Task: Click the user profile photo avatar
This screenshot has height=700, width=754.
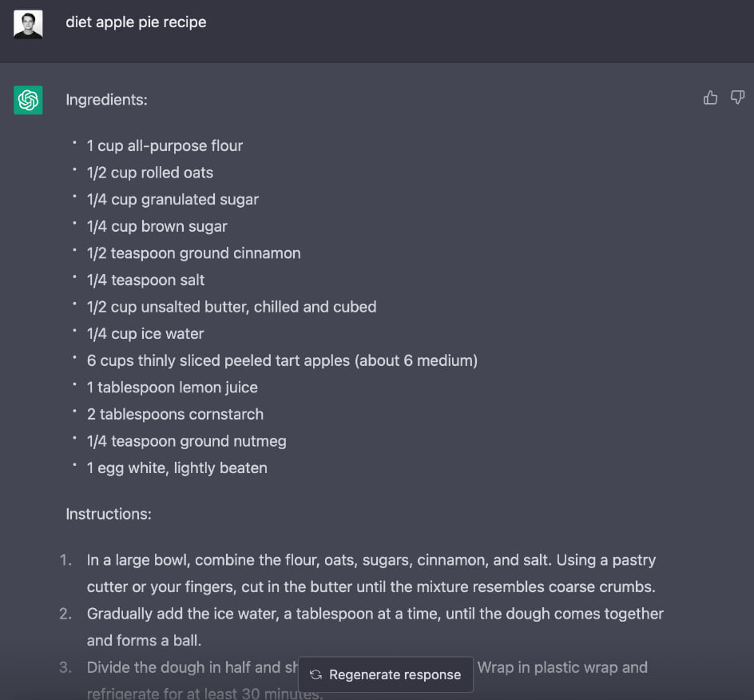Action: [x=29, y=24]
